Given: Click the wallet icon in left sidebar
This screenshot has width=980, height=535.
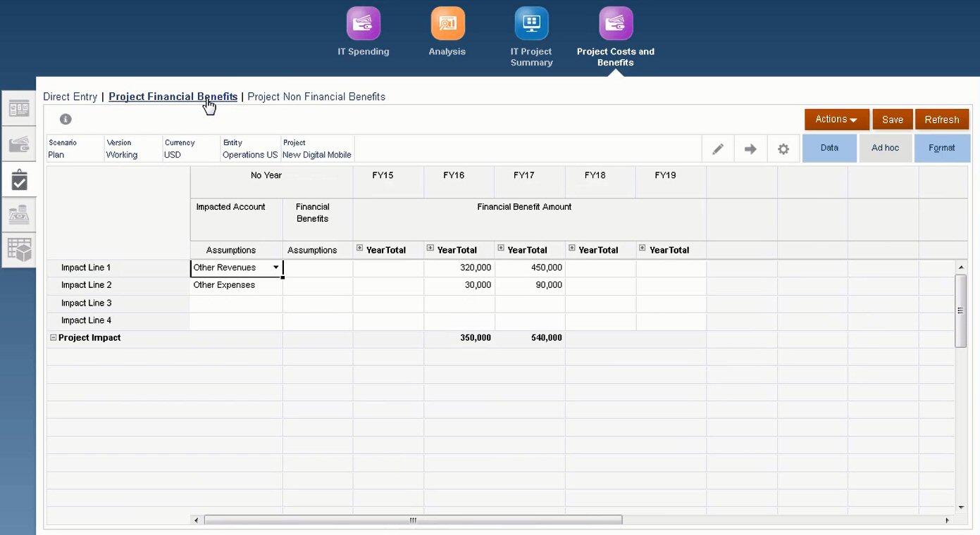Looking at the screenshot, I should coord(18,144).
